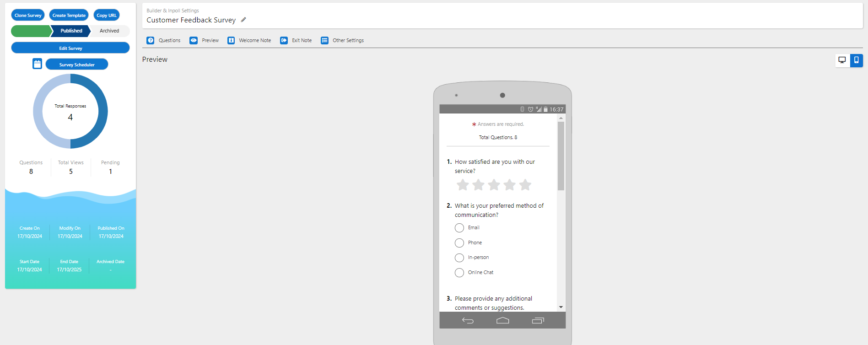The width and height of the screenshot is (868, 345).
Task: Select the Archived status step
Action: point(110,31)
